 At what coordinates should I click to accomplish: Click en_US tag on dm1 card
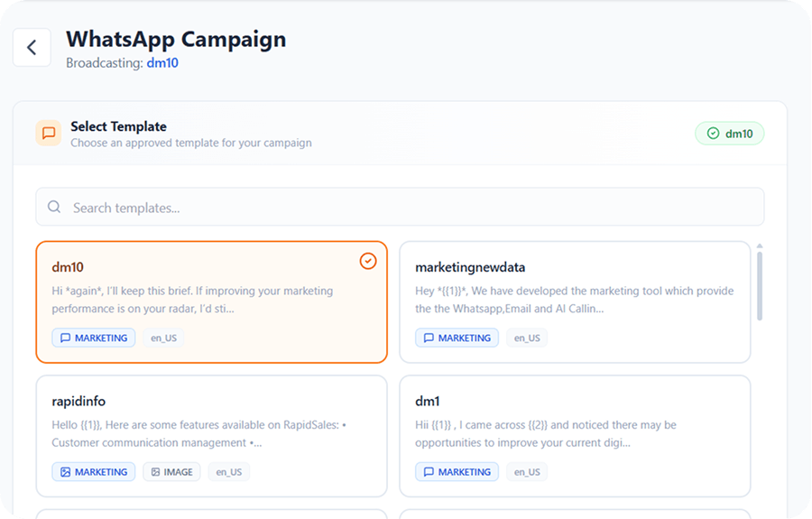click(x=527, y=472)
